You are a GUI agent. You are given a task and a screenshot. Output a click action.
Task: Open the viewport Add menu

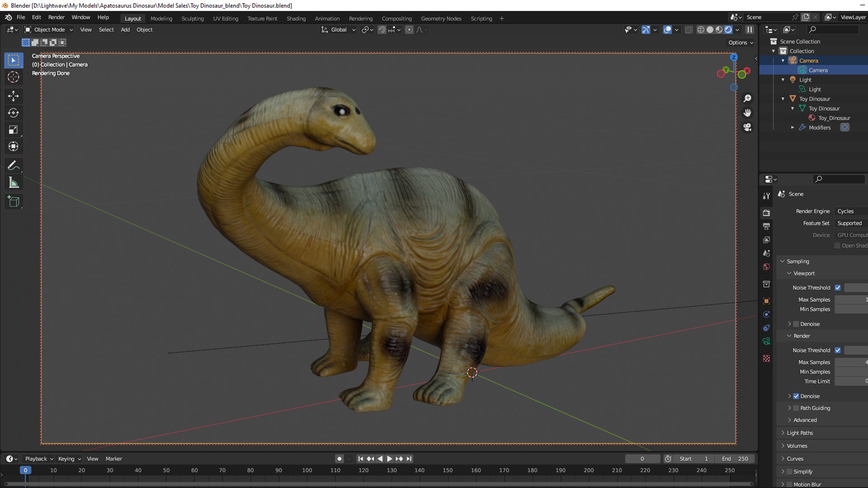[125, 30]
